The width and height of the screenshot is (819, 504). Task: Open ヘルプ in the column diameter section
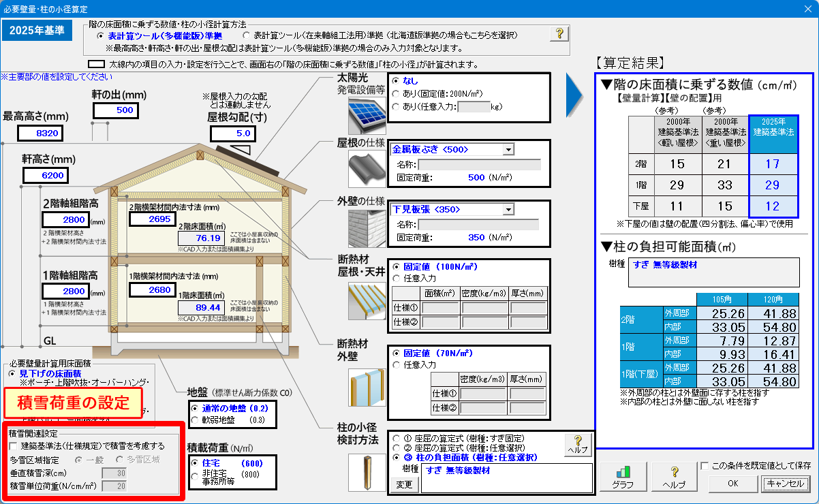coord(578,445)
